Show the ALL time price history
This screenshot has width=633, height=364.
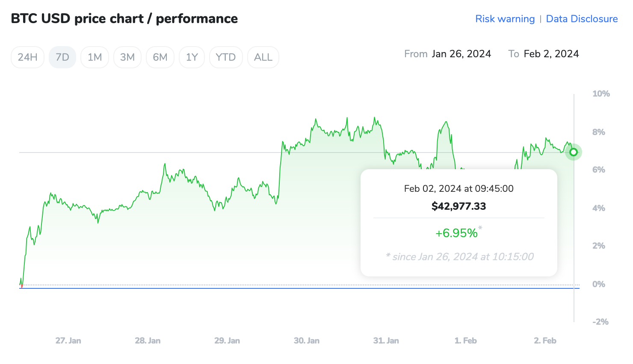[x=263, y=57]
